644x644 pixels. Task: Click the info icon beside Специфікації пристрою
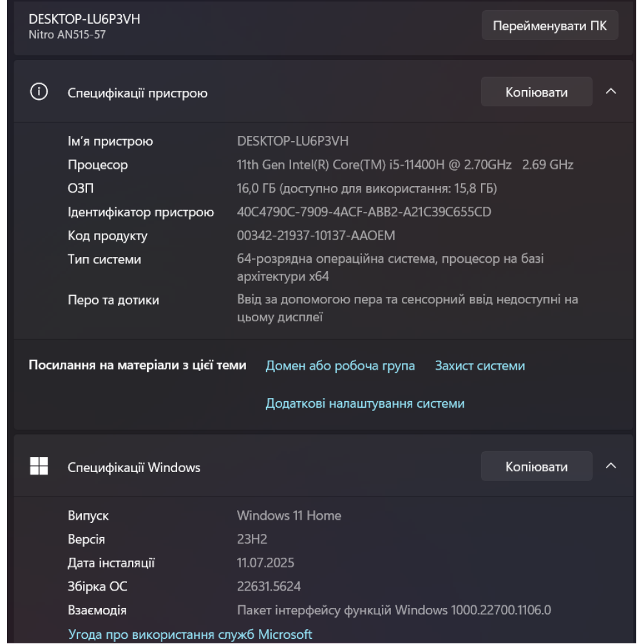[39, 92]
